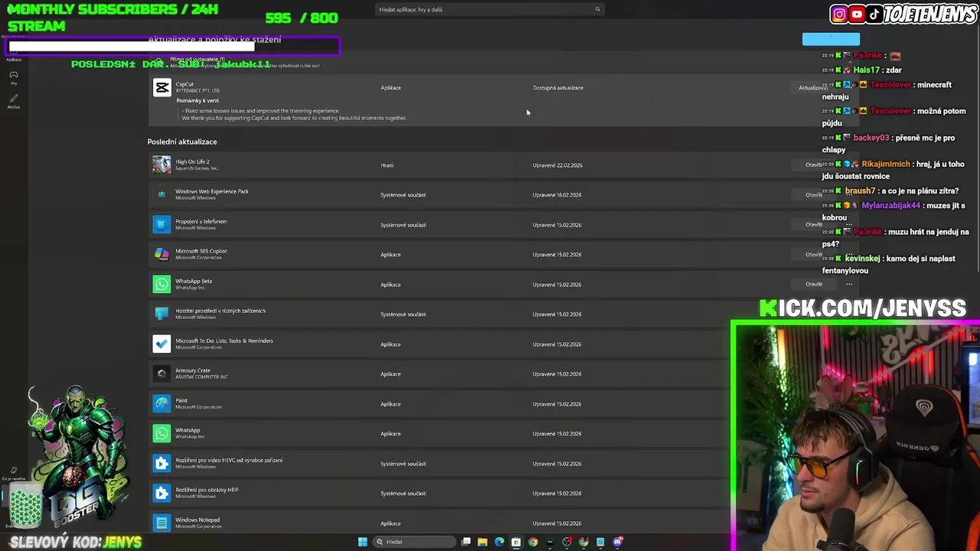980x551 pixels.
Task: Open the Windows Start menu
Action: pyautogui.click(x=362, y=542)
